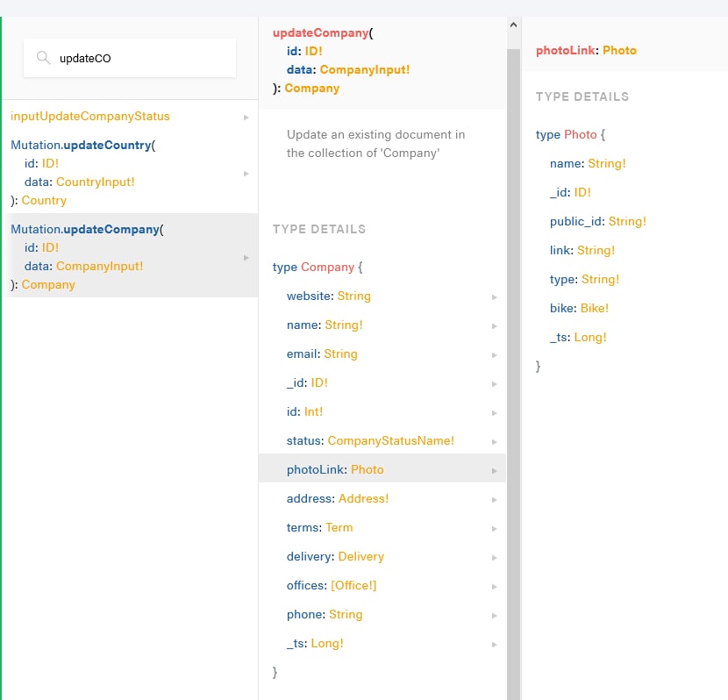Open the inputUpdateCompanyStatus result

(90, 116)
